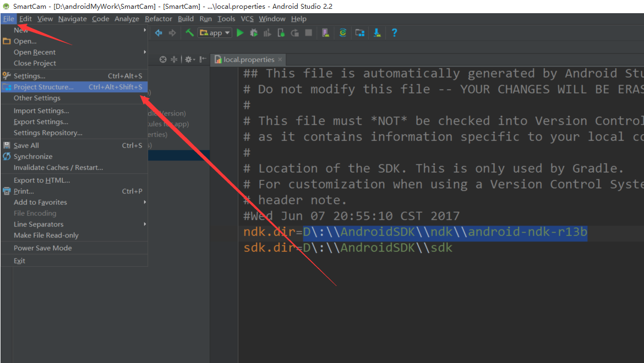
Task: Click the Help question mark icon
Action: pos(394,33)
